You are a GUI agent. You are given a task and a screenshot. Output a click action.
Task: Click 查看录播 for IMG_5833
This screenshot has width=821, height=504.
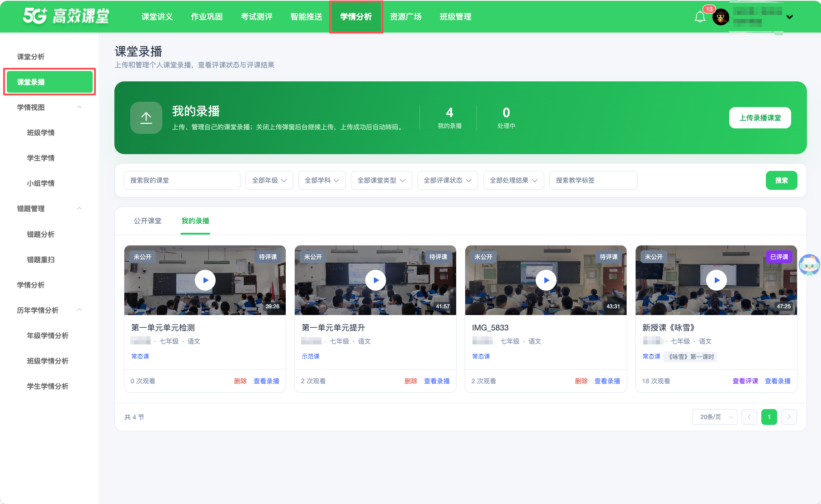(x=607, y=381)
